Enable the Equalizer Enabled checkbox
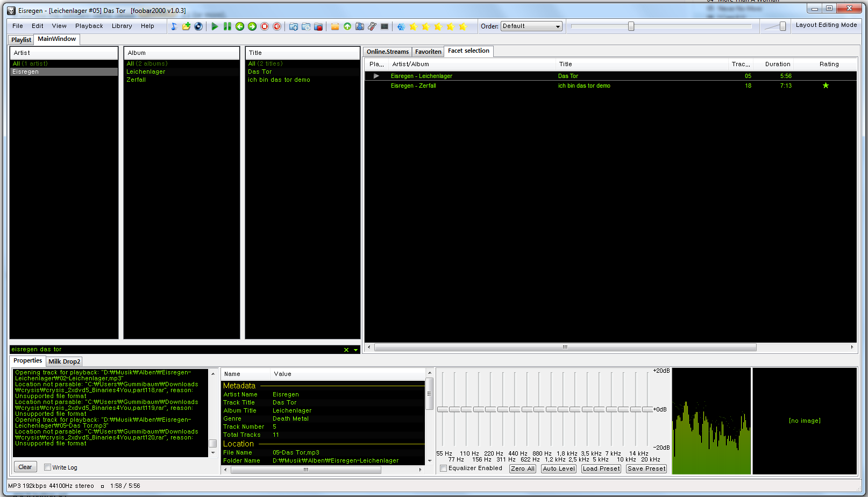The width and height of the screenshot is (868, 497). pyautogui.click(x=444, y=468)
